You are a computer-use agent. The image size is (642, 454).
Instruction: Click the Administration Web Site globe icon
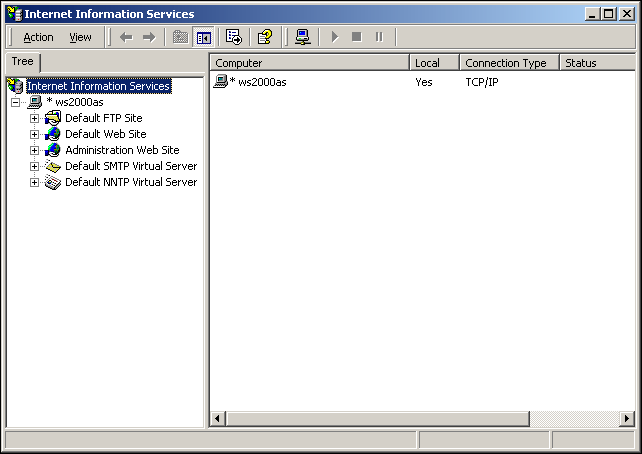53,150
